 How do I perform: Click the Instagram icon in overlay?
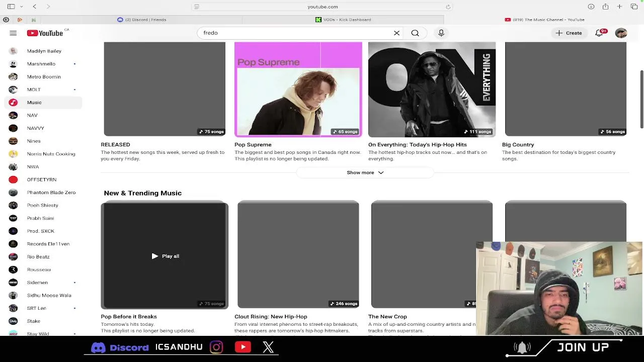point(216,347)
